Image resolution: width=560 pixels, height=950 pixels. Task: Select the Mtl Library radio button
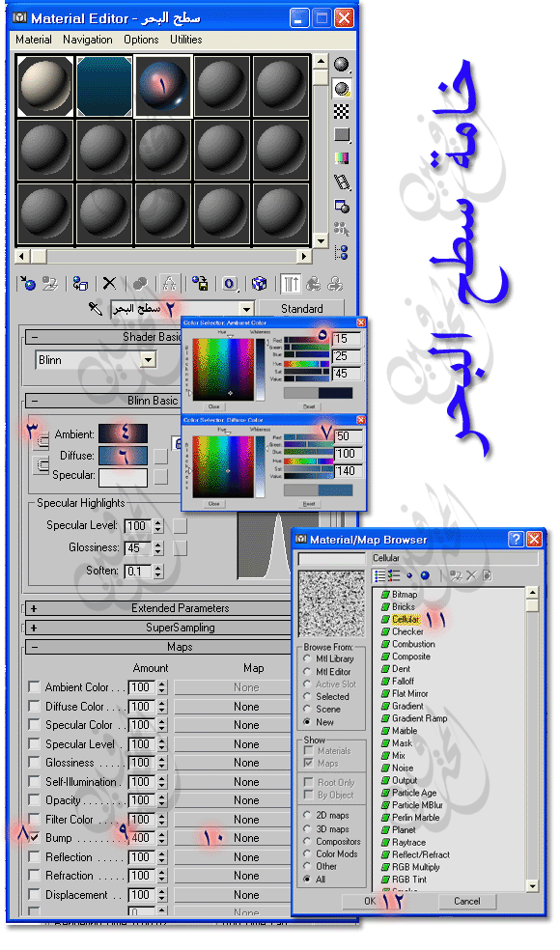coord(308,659)
